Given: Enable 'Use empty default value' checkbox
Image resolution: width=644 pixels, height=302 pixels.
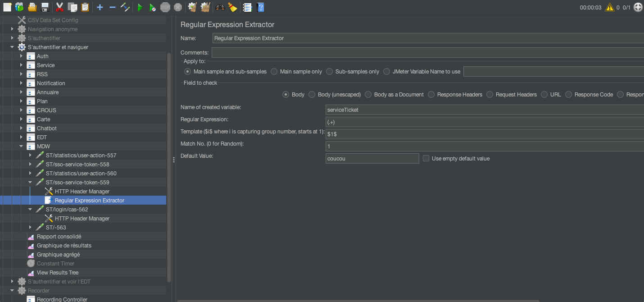Looking at the screenshot, I should click(x=426, y=158).
